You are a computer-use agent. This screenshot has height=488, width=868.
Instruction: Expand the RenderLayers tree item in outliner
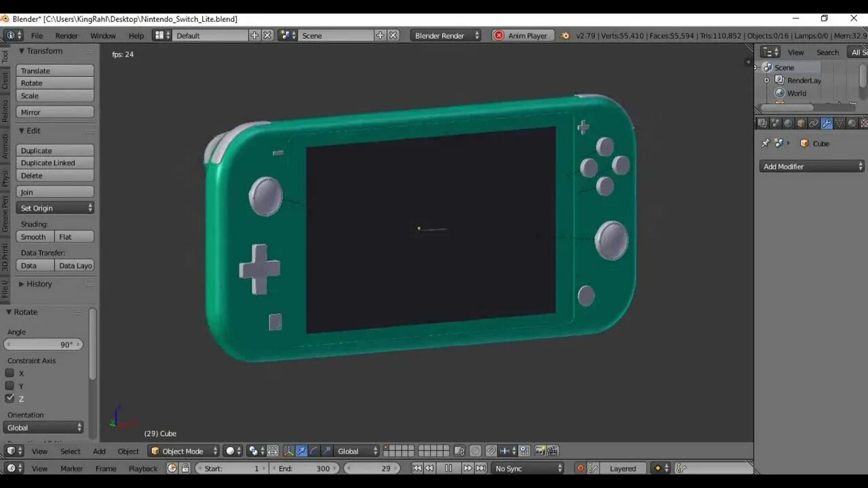coord(767,80)
